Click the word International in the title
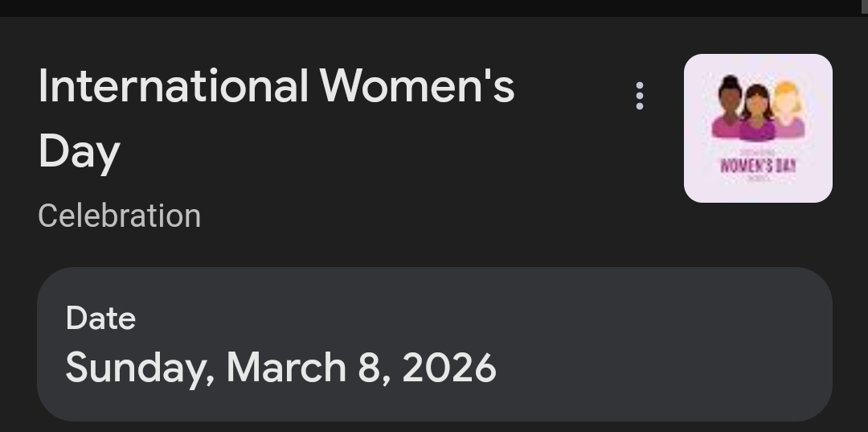Image resolution: width=868 pixels, height=432 pixels. (x=173, y=86)
